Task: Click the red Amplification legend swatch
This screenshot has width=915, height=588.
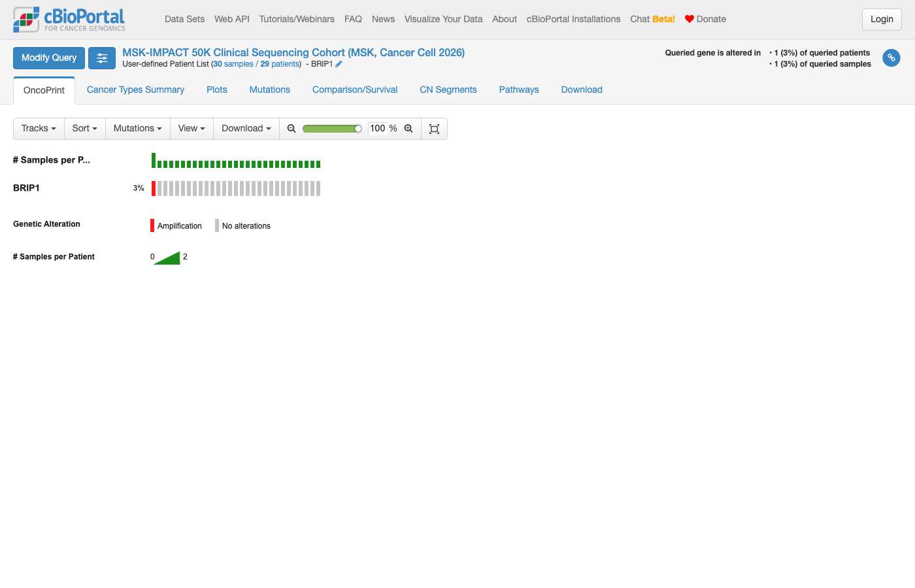Action: 152,225
